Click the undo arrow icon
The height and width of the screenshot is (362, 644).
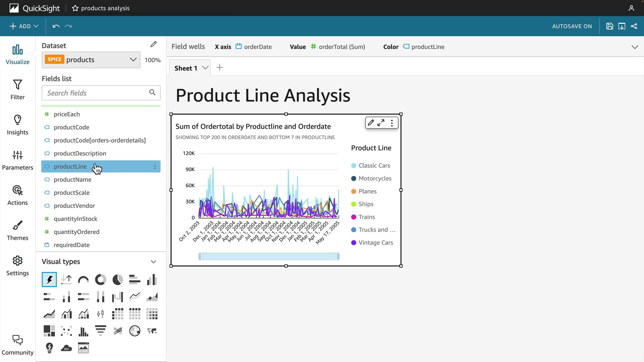[56, 26]
